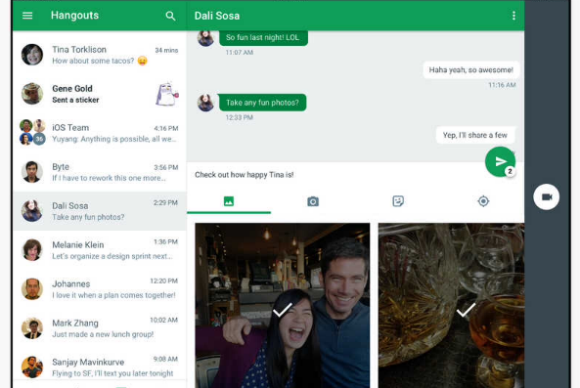Open Tina Torklison conversation
This screenshot has height=388, width=580.
tap(100, 55)
